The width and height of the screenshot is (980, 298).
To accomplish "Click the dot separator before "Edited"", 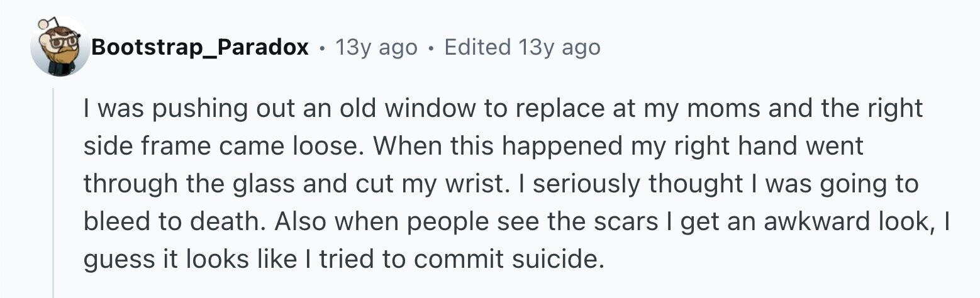I will (x=431, y=48).
